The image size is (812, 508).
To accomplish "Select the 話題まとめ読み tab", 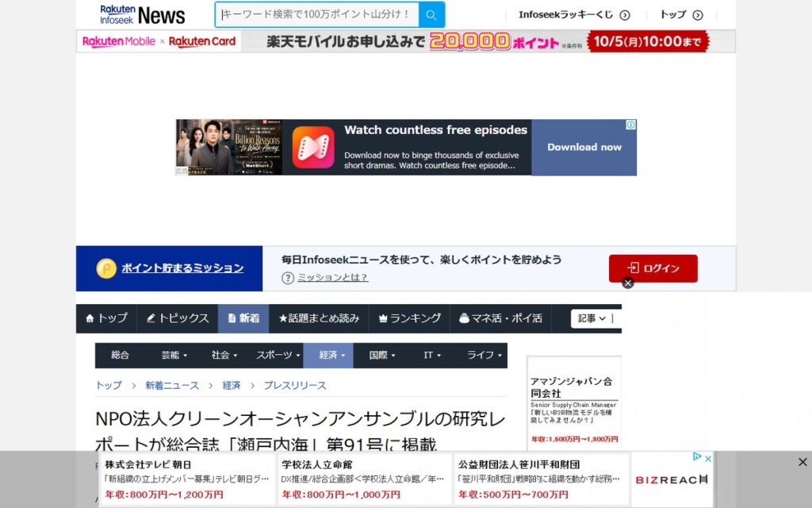I will point(319,318).
